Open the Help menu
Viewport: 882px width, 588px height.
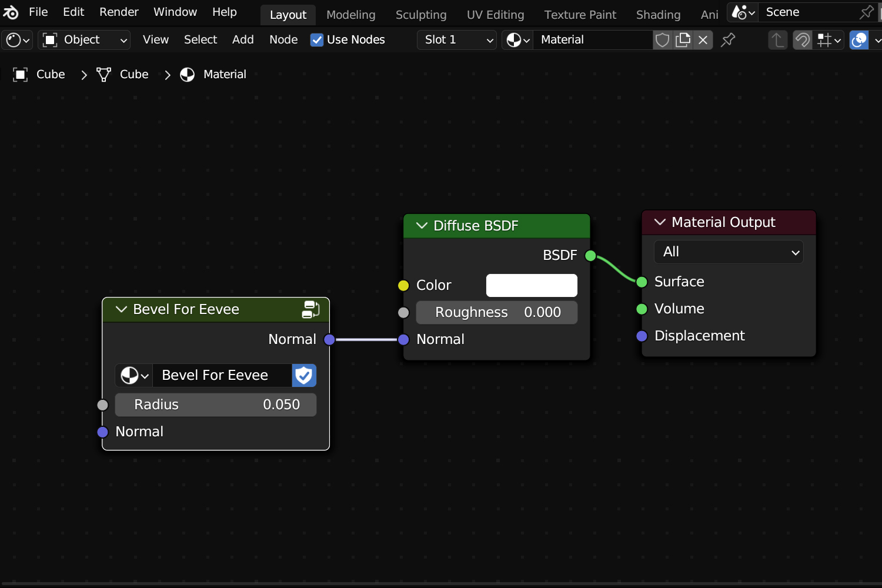point(224,12)
